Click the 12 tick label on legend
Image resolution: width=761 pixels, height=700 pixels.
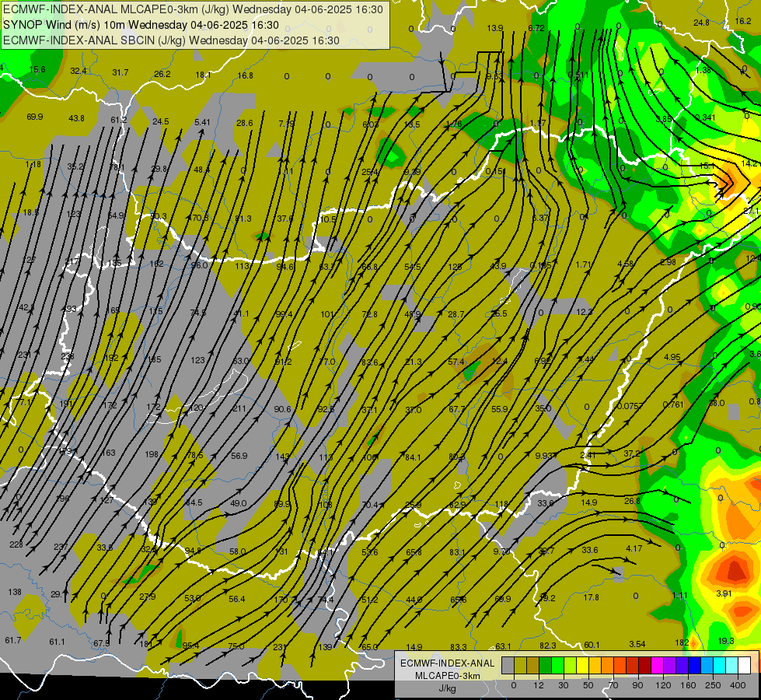pyautogui.click(x=538, y=685)
